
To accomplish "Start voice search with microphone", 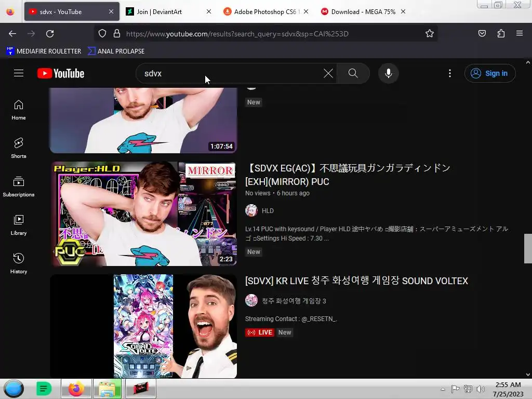I will [388, 73].
